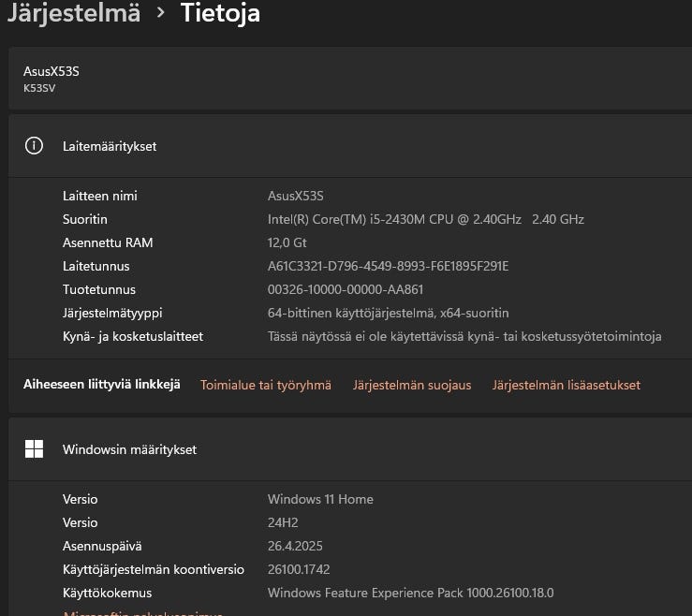The height and width of the screenshot is (616, 692).
Task: Click the Windows Feature Experience Pack value
Action: pyautogui.click(x=411, y=593)
